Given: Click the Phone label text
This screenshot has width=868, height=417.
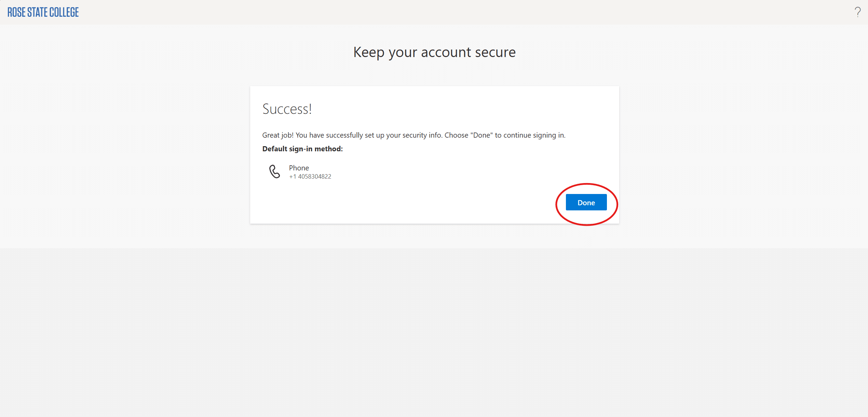Looking at the screenshot, I should [x=298, y=168].
